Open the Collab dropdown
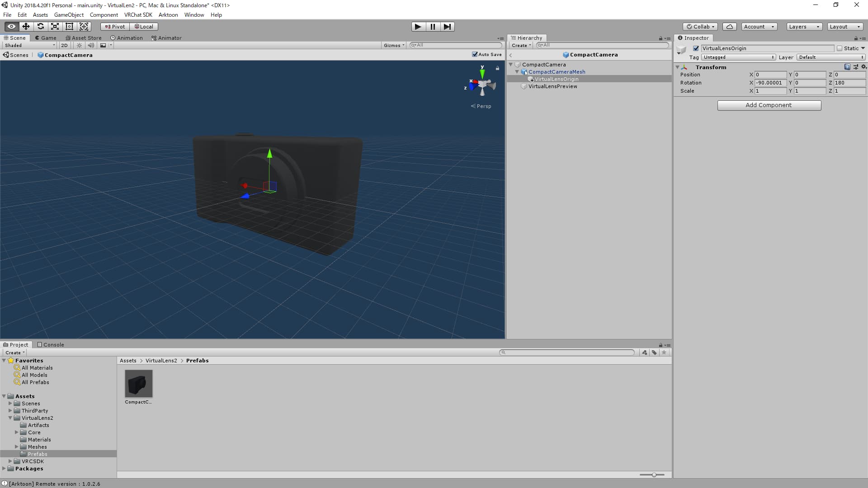This screenshot has height=488, width=868. 700,27
